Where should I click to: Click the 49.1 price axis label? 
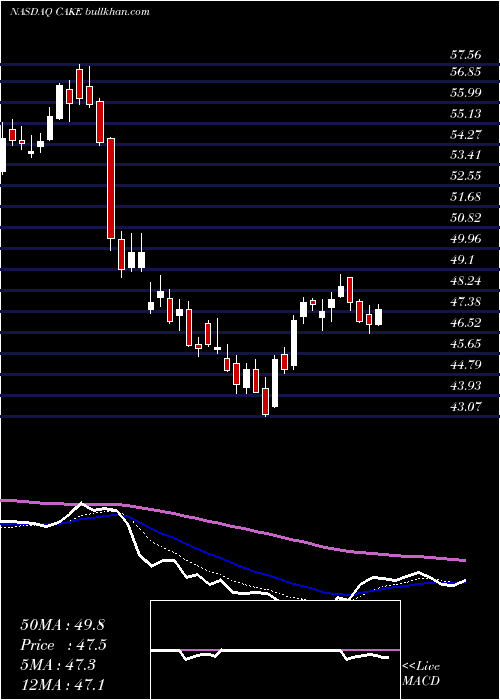462,260
